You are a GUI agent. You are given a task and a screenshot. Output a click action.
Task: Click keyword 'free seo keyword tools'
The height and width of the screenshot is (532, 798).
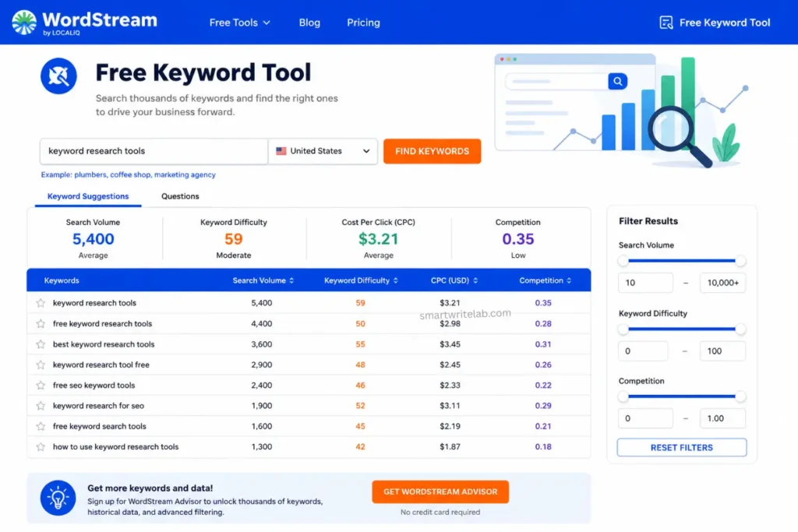pos(94,385)
